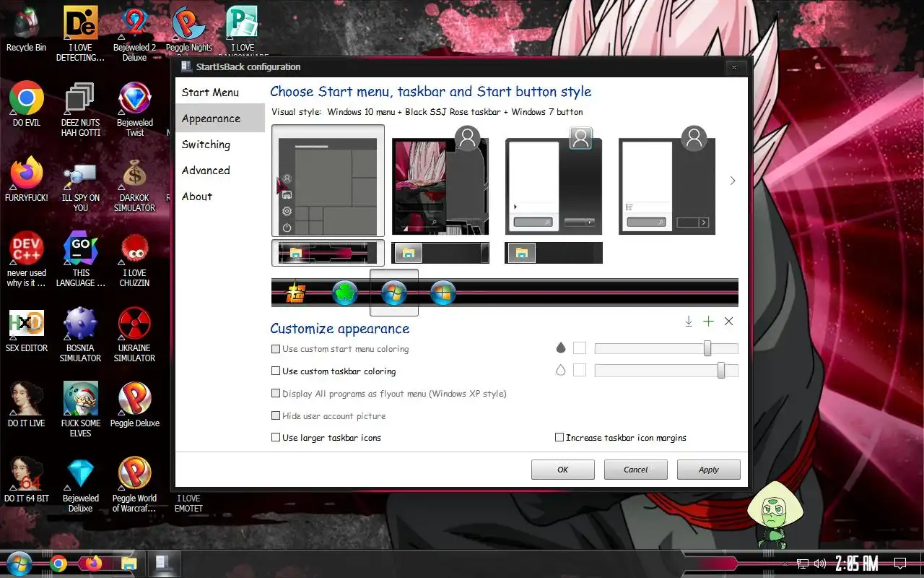Select the Bejeweled 2 Deluxe desktop icon
The width and height of the screenshot is (924, 578).
click(135, 33)
